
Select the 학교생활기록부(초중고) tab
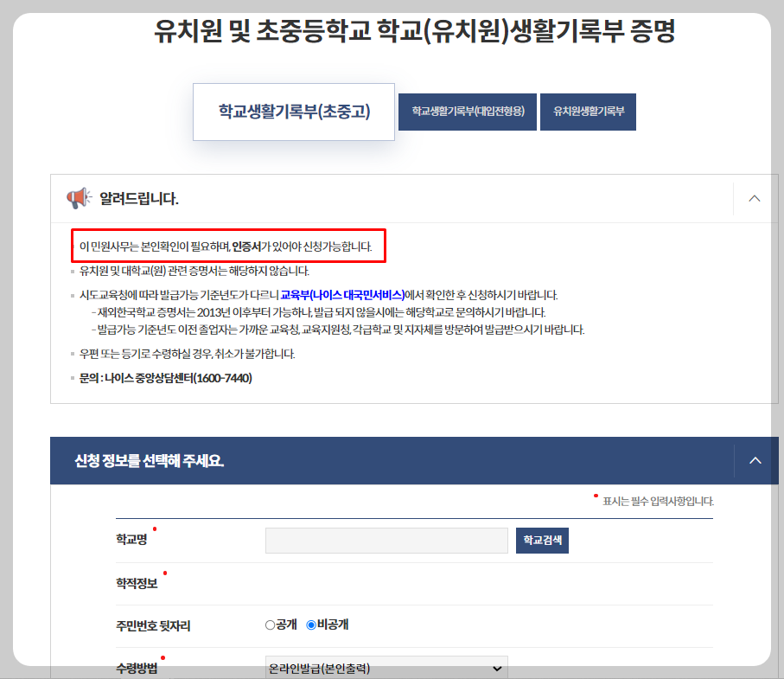(294, 112)
